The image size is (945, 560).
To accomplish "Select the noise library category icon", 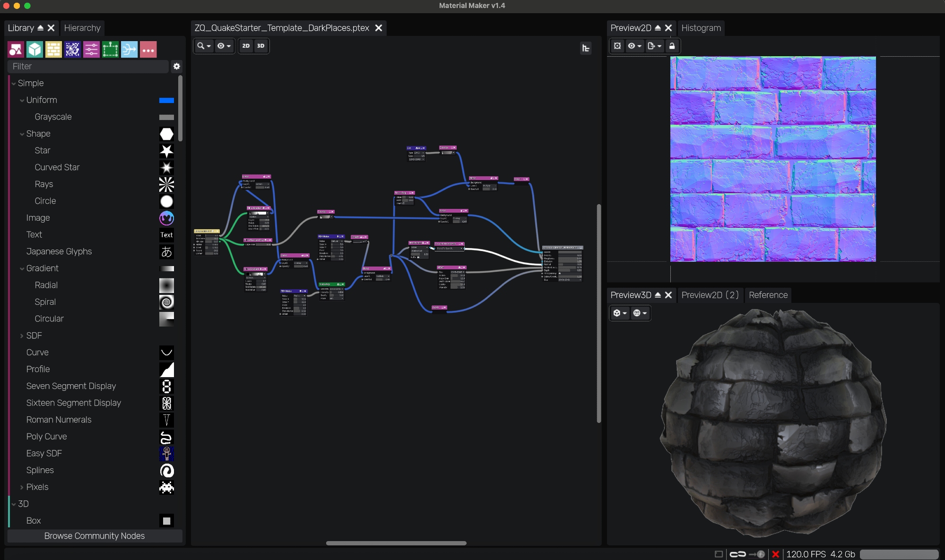I will (72, 49).
